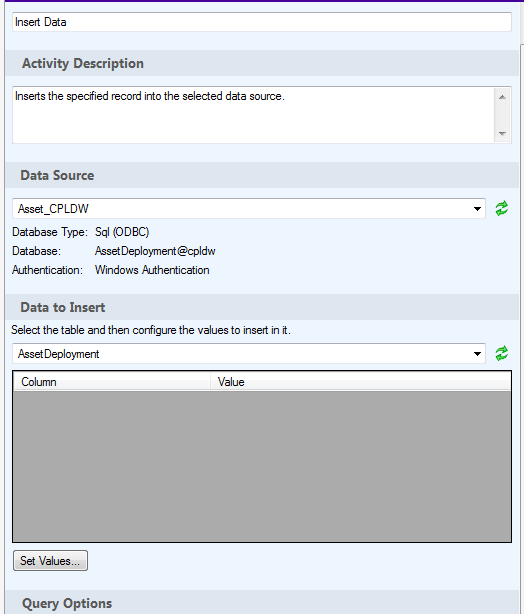The height and width of the screenshot is (614, 524).
Task: Click the description scroll down arrow
Action: [502, 134]
